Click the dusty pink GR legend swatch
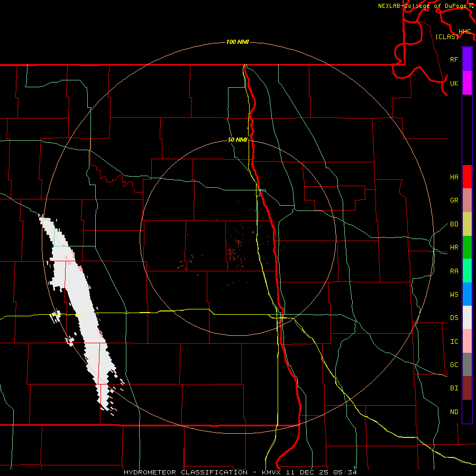The height and width of the screenshot is (476, 476). pyautogui.click(x=467, y=200)
